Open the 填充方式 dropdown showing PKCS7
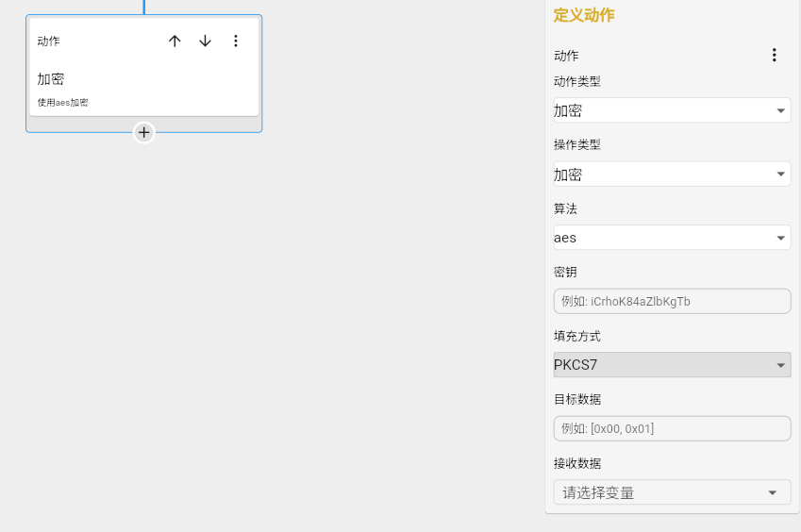Viewport: 801px width, 532px height. click(672, 365)
